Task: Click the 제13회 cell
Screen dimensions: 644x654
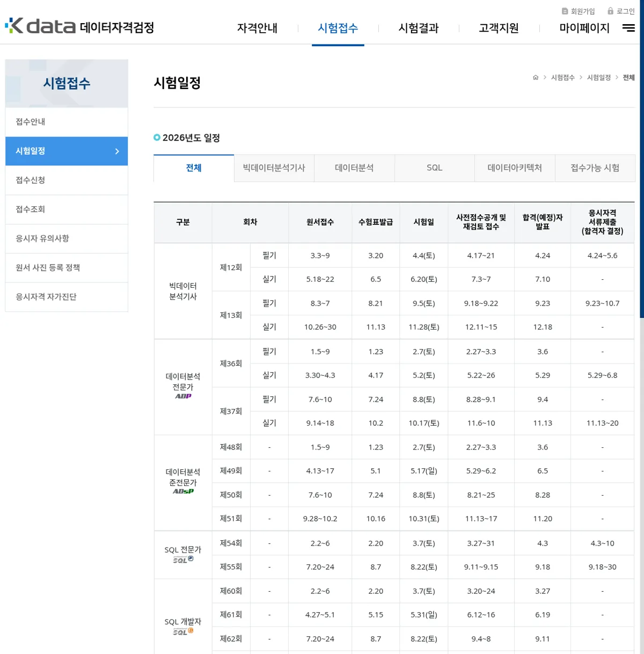Action: coord(231,315)
